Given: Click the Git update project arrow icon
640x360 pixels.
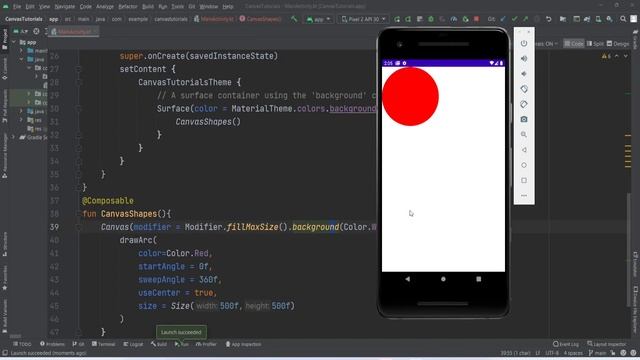Looking at the screenshot, I should (503, 19).
